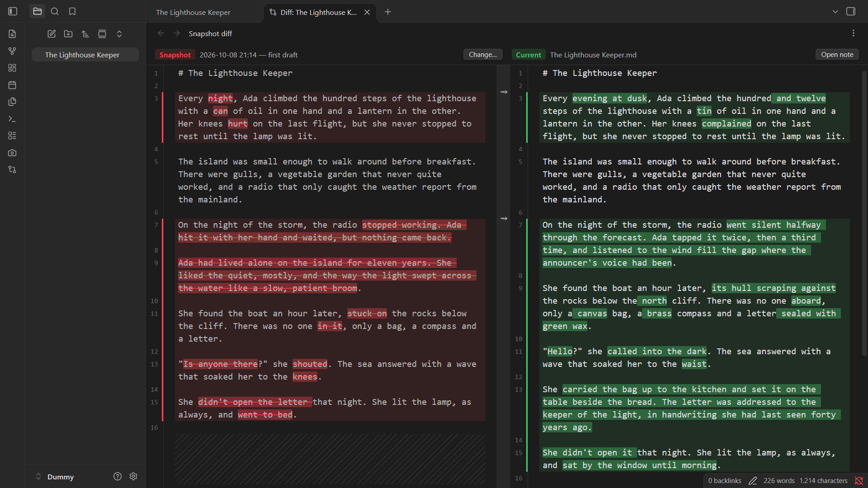This screenshot has height=488, width=868.
Task: Navigate back in history
Action: [x=160, y=33]
